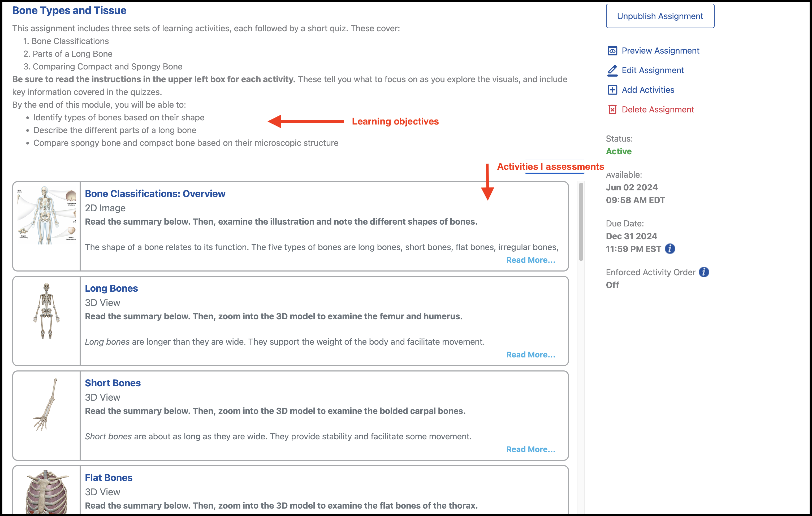
Task: Open the Flat Bones activity title
Action: pos(109,478)
